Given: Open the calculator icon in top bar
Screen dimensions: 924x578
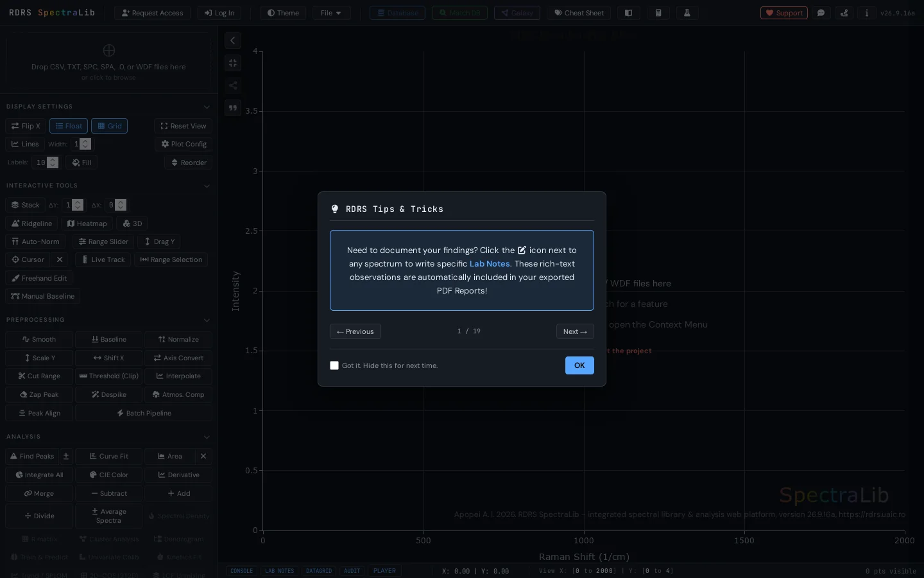Looking at the screenshot, I should [x=658, y=13].
